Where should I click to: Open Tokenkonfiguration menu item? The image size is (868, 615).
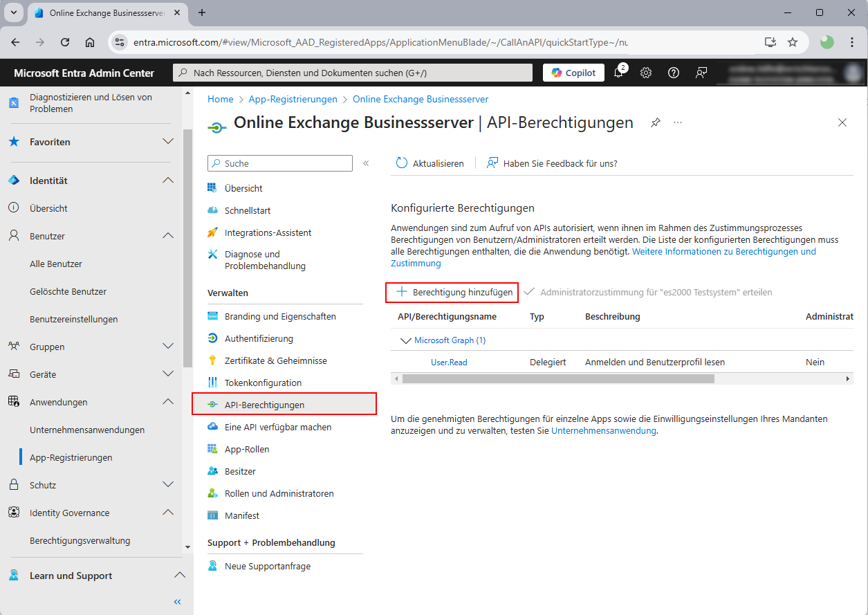(x=263, y=383)
